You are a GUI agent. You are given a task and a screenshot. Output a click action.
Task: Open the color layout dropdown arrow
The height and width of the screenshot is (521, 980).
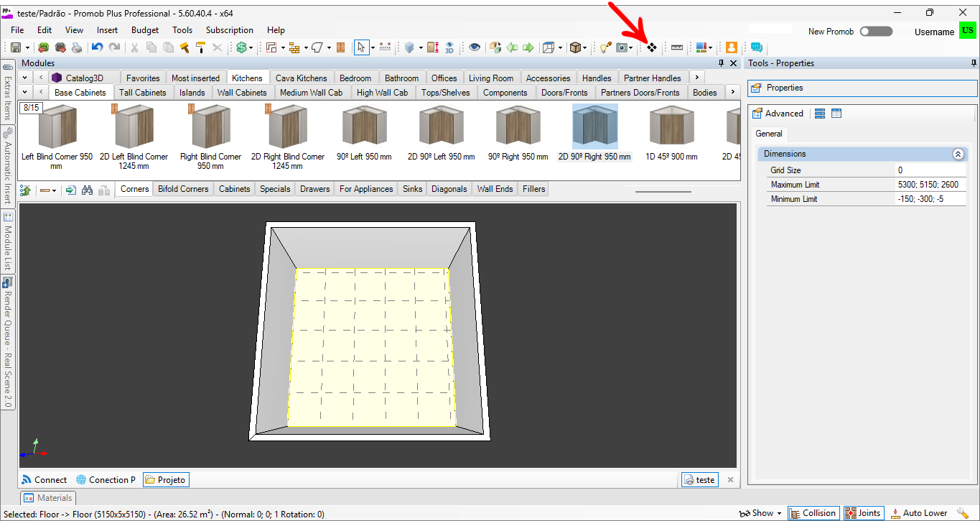pyautogui.click(x=711, y=47)
